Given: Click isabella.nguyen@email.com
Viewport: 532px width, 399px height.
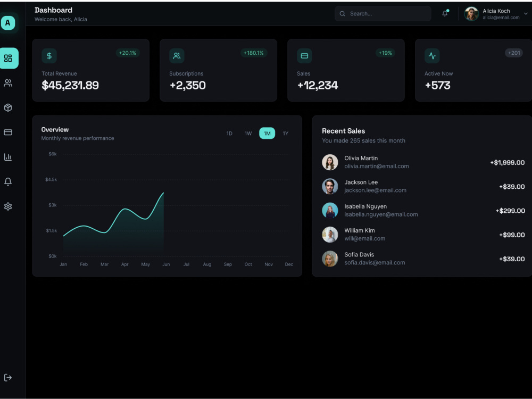Looking at the screenshot, I should [381, 214].
